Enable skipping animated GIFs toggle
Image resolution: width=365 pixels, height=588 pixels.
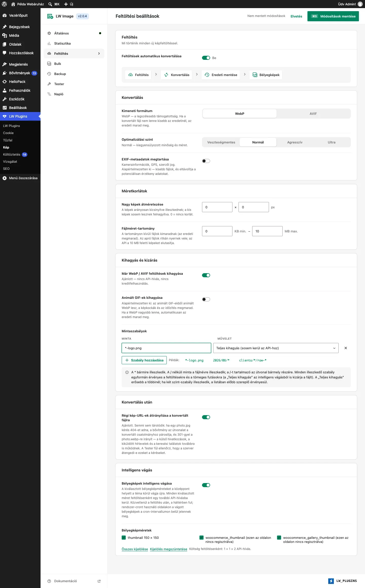pos(206,299)
